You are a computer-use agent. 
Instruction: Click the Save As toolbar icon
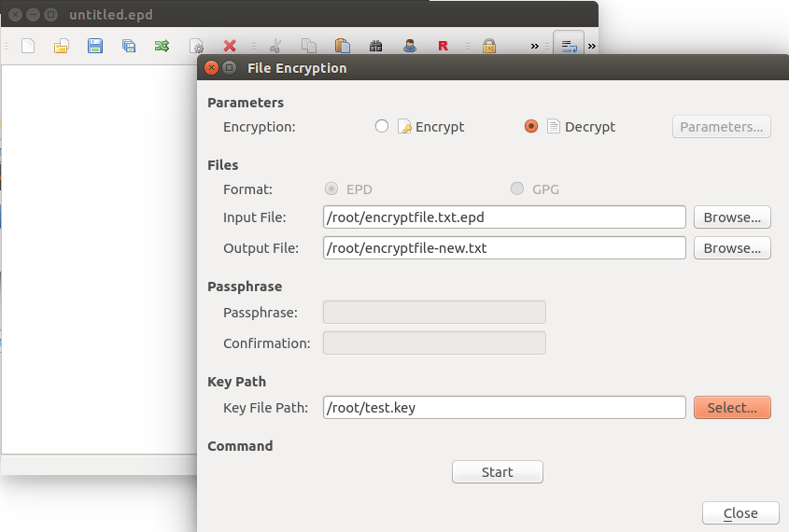pos(128,45)
